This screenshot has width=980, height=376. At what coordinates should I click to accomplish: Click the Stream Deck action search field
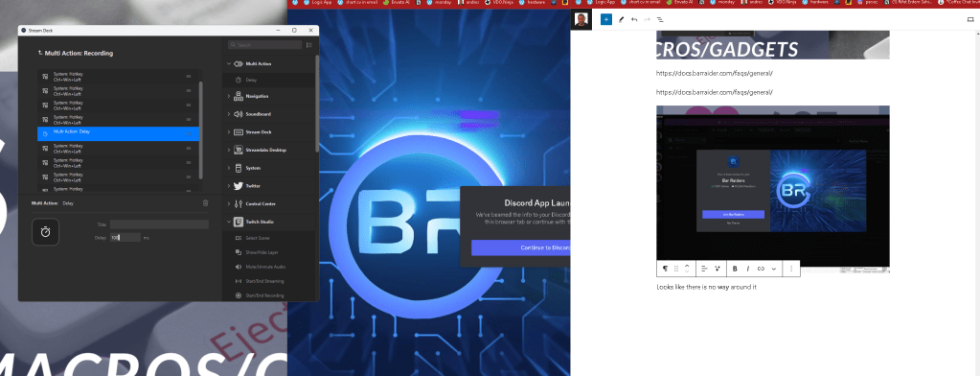(x=265, y=45)
